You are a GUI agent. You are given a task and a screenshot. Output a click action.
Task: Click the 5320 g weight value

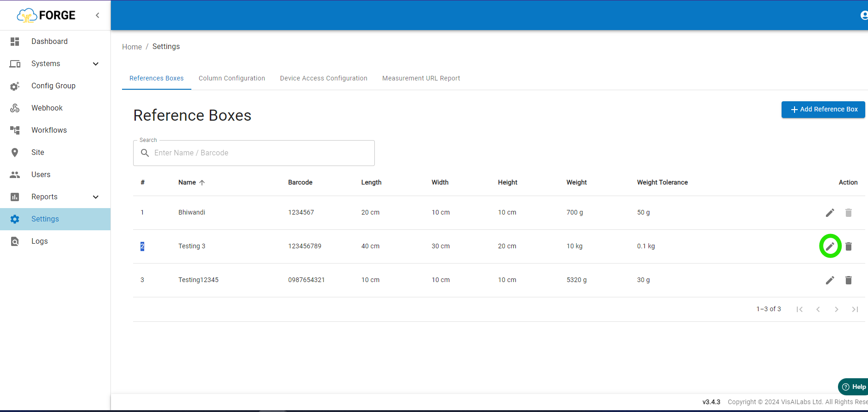pos(577,280)
